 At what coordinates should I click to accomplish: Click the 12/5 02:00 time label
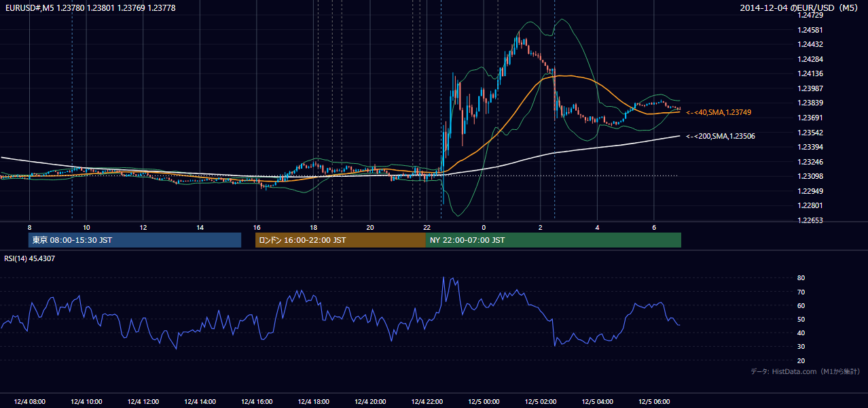point(541,401)
